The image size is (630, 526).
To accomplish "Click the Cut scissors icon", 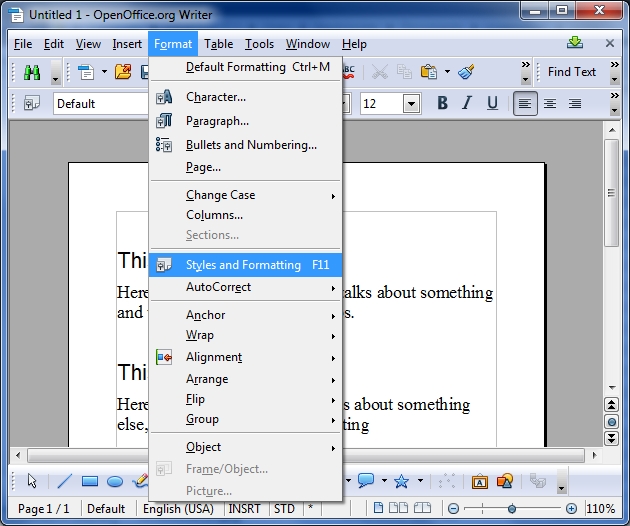I will (379, 72).
